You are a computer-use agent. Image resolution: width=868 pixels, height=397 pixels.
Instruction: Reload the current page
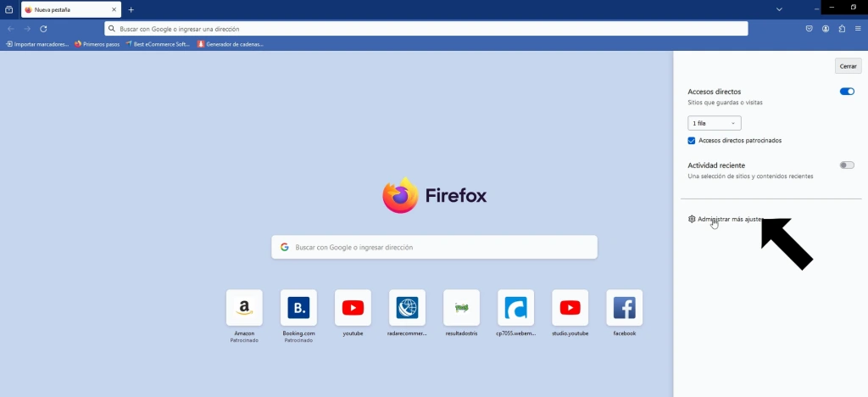tap(44, 29)
